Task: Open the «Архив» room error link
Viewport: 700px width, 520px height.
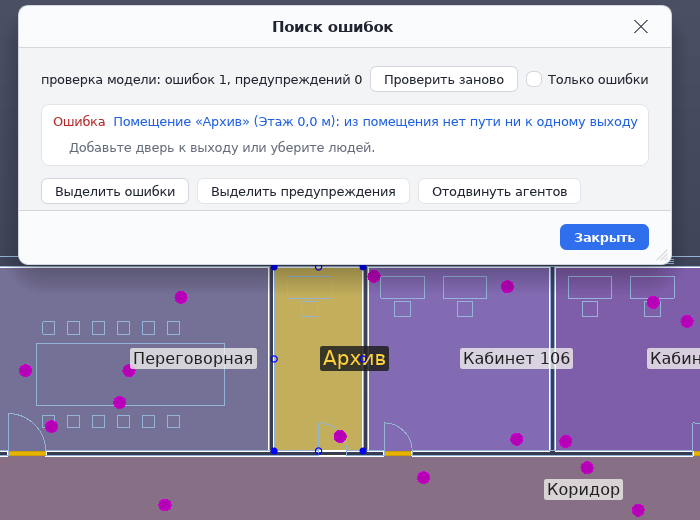Action: pyautogui.click(x=375, y=121)
